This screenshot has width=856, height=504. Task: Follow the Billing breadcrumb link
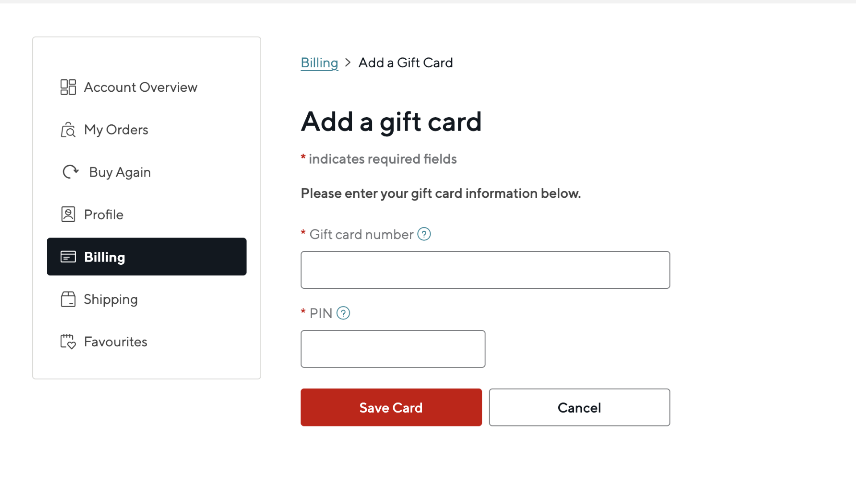click(319, 63)
